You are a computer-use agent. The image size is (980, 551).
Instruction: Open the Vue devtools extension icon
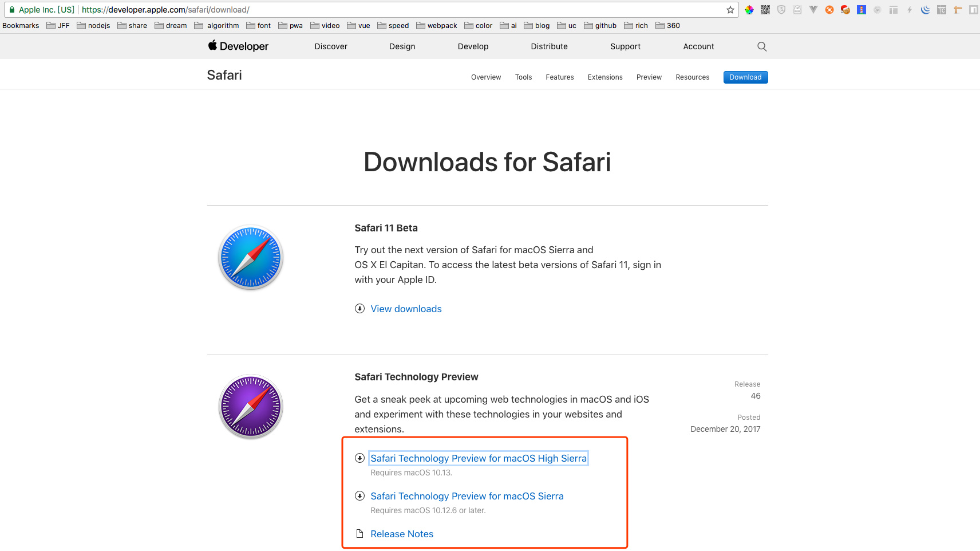(x=813, y=10)
